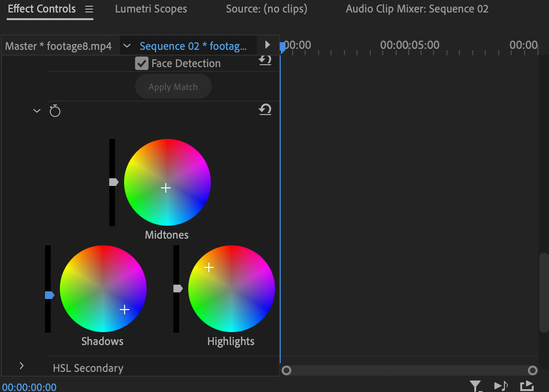Screen dimensions: 549x392
Task: Uncheck the Face Detection checkbox
Action: pos(142,63)
